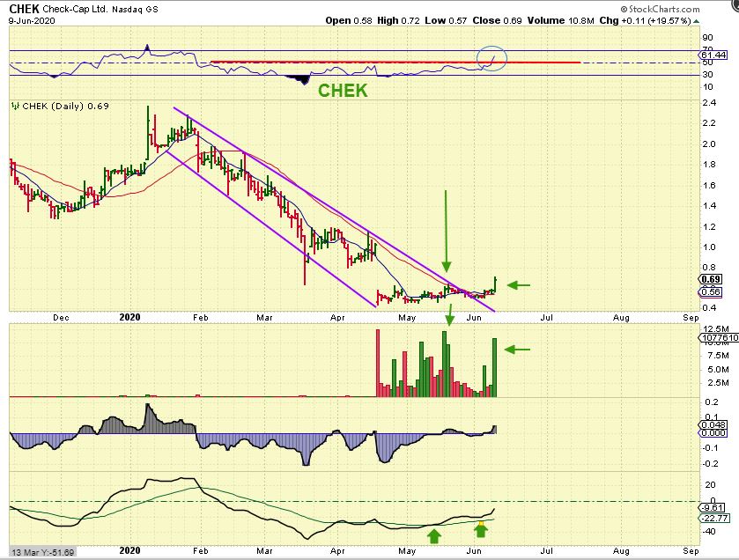Click the Chg +0.11 (+19.57%) value

(x=646, y=21)
